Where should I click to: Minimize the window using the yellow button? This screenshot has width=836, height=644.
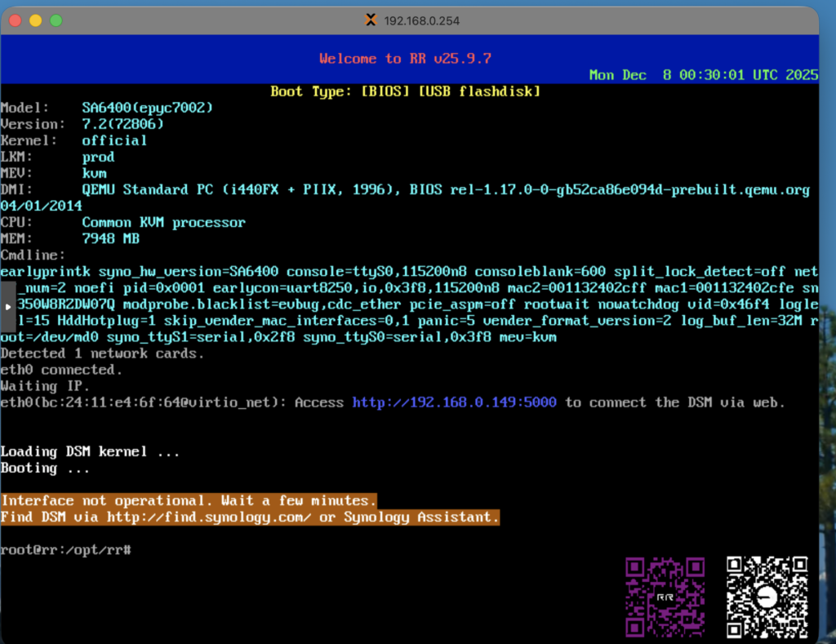point(36,20)
